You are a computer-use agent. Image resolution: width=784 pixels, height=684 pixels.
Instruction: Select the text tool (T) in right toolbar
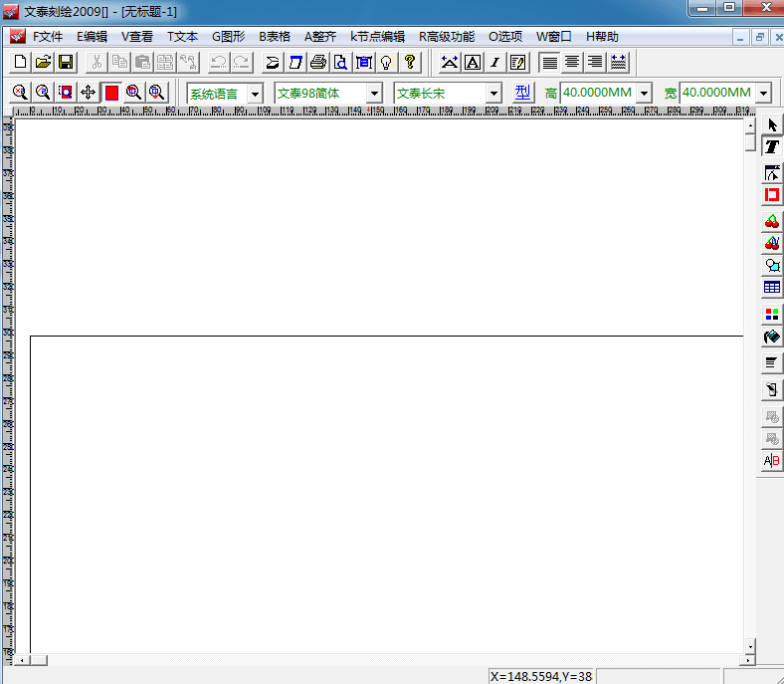point(772,146)
